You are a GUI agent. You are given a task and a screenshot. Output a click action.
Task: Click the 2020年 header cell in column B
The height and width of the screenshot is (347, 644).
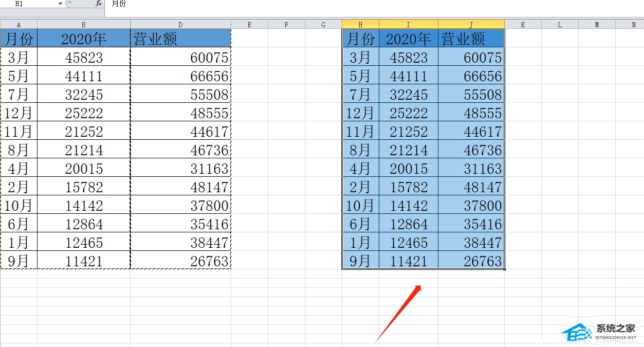click(84, 38)
